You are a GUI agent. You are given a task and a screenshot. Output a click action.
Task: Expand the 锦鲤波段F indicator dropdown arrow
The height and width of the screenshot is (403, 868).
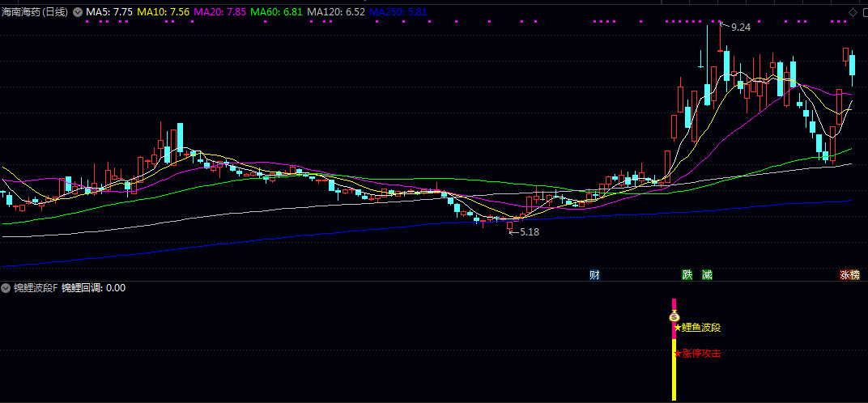click(x=6, y=288)
